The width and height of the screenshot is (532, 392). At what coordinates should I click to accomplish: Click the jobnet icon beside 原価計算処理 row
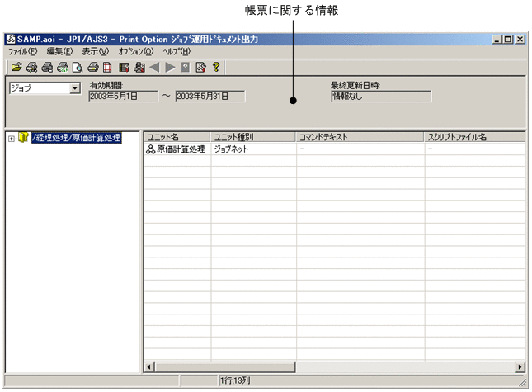(150, 149)
